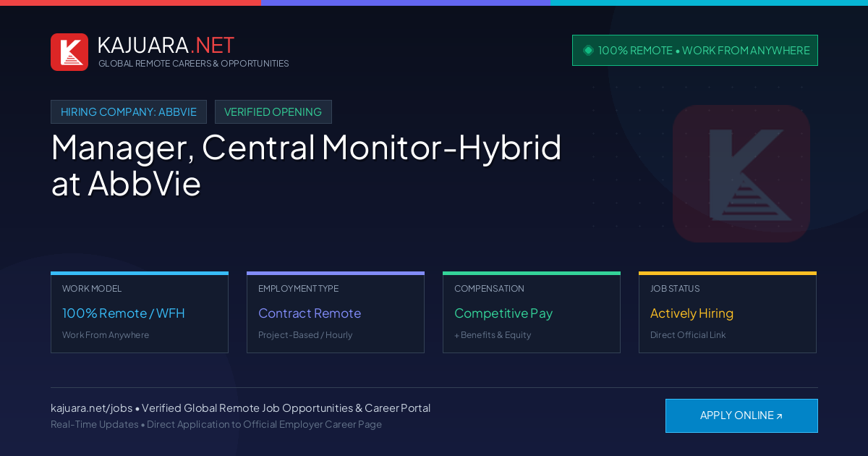Click the JOB STATUS label
The width and height of the screenshot is (868, 456).
tap(675, 289)
